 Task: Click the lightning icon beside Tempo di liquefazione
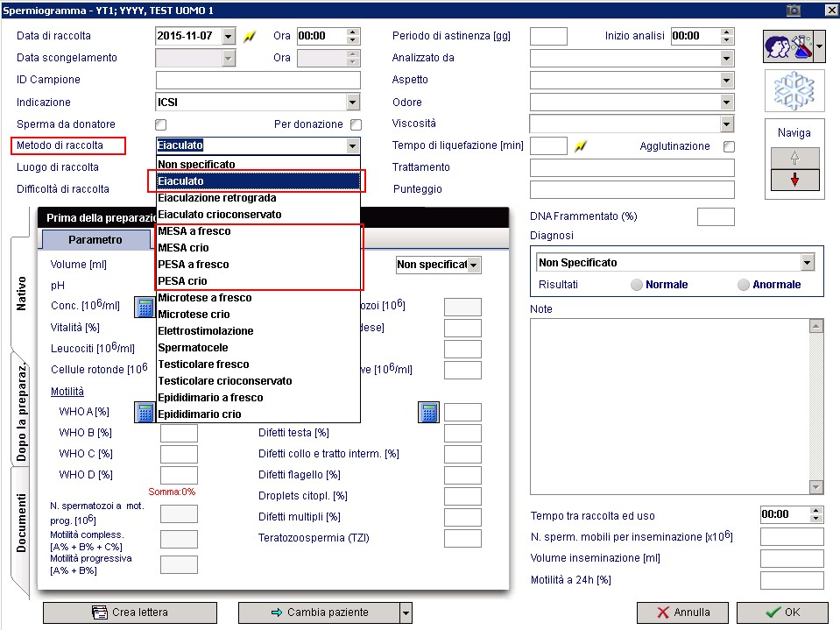pos(580,145)
